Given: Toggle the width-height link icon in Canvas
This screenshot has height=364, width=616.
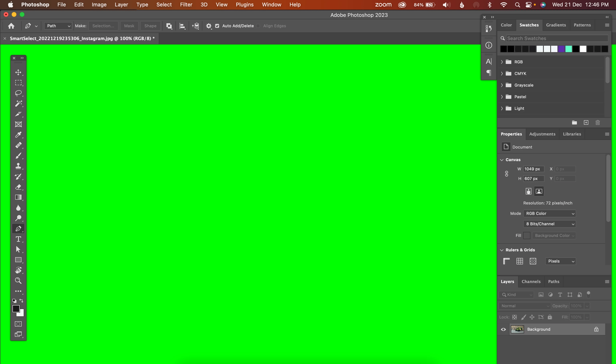Looking at the screenshot, I should [506, 174].
